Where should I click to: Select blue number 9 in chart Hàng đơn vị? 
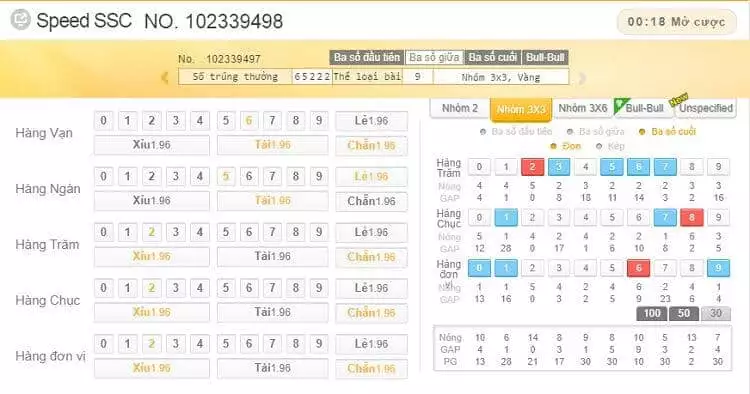[718, 268]
